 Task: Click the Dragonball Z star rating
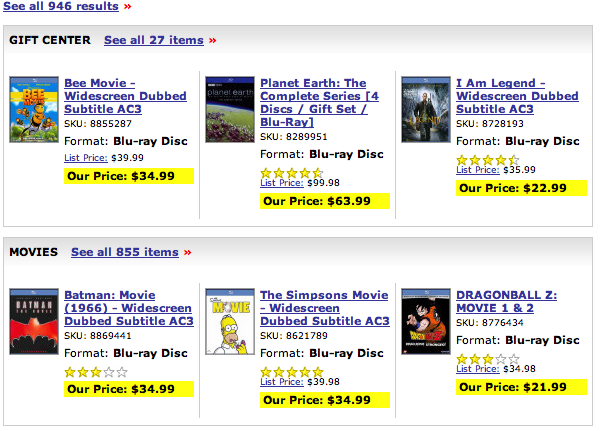pyautogui.click(x=487, y=358)
